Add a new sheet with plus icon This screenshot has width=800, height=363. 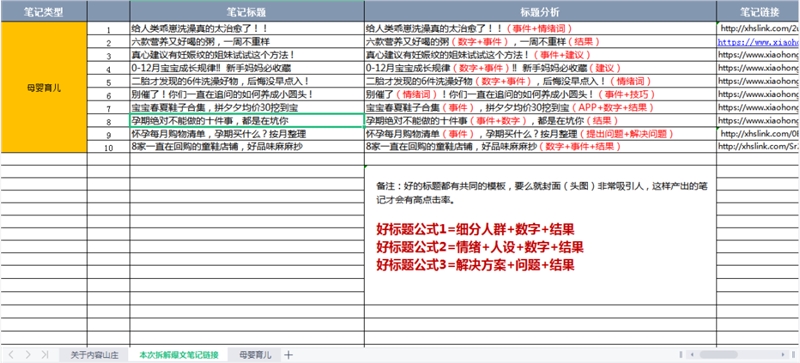point(288,355)
